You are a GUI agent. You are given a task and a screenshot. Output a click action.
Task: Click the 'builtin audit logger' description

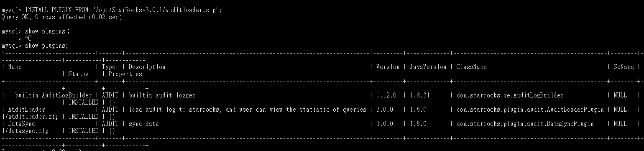(x=162, y=95)
